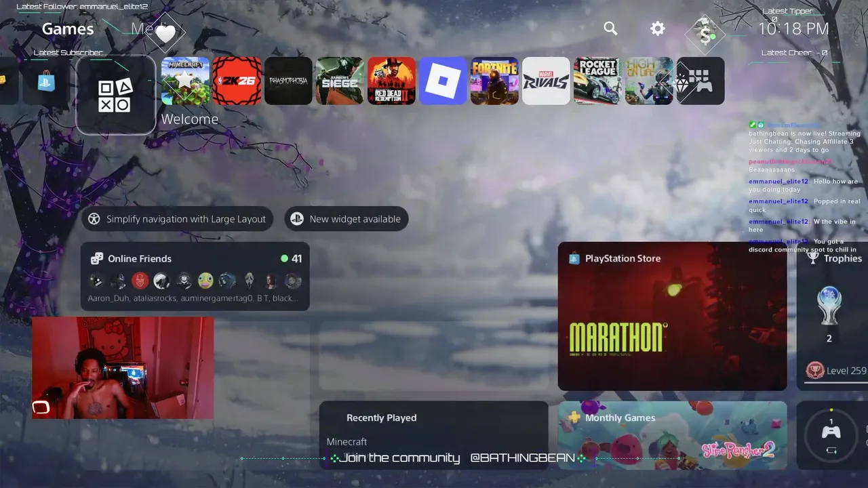Launch the Rocket League game tile

click(597, 81)
